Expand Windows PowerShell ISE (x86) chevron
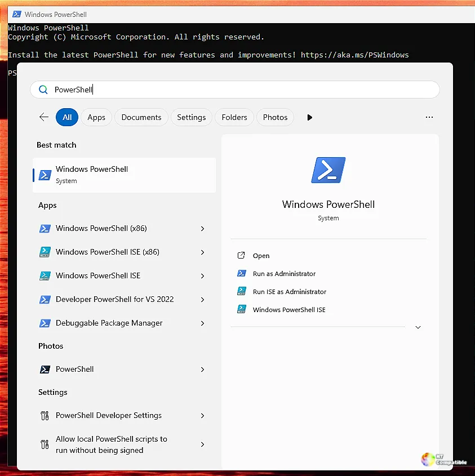The width and height of the screenshot is (475, 476). tap(203, 252)
